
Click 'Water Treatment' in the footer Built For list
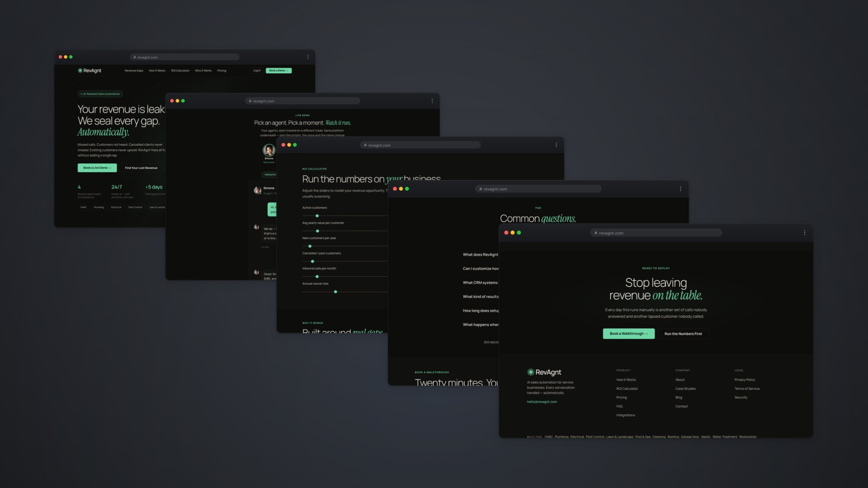coord(725,437)
